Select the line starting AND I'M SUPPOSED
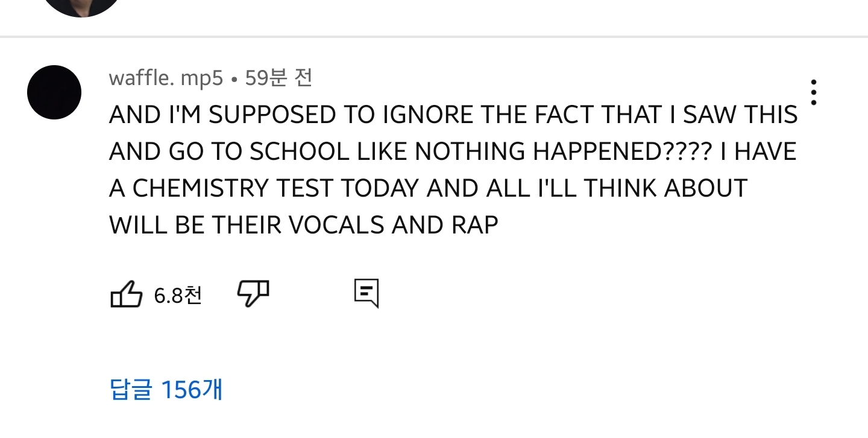868x438 pixels. [x=453, y=115]
